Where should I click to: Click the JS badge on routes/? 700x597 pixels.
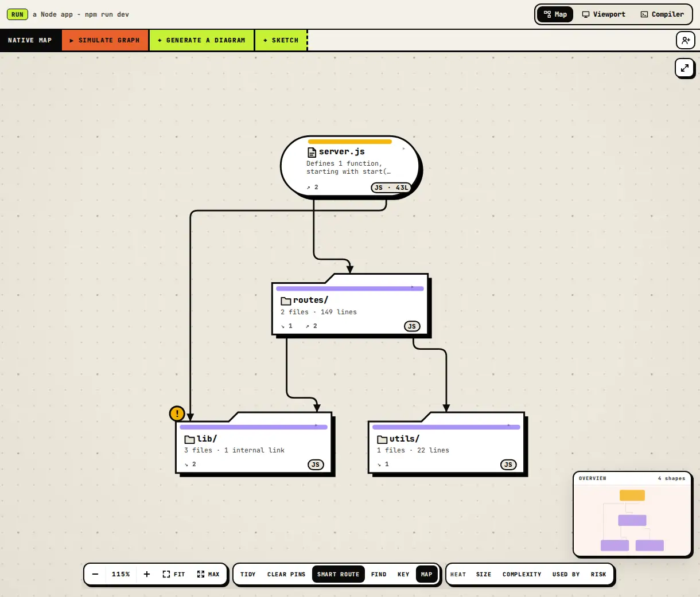[412, 326]
